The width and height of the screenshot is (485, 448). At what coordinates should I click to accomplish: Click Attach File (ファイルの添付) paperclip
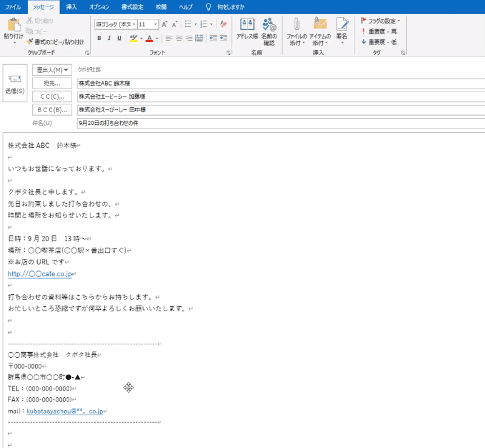pos(296,32)
